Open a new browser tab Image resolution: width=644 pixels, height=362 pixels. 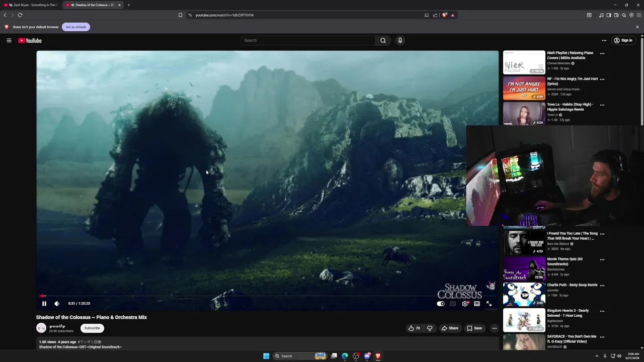pyautogui.click(x=129, y=5)
